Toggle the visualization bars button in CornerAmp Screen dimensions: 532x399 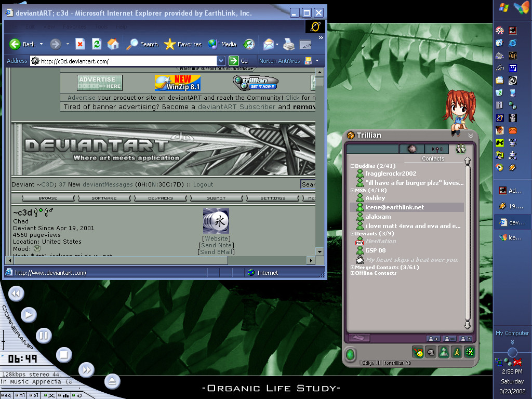(x=63, y=395)
